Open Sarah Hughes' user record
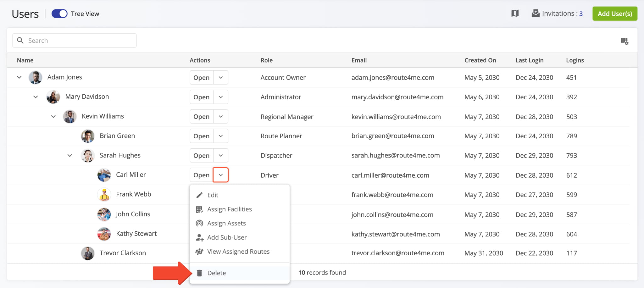Image resolution: width=644 pixels, height=288 pixels. [202, 155]
